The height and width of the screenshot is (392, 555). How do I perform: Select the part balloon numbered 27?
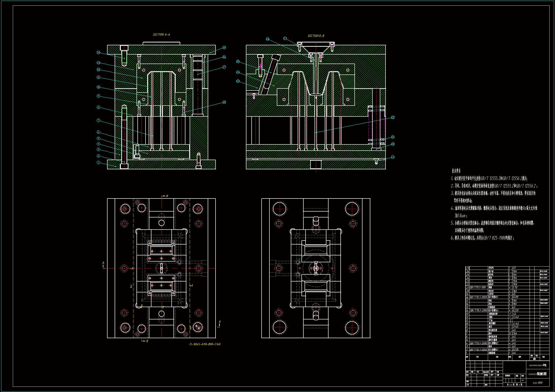(285, 38)
